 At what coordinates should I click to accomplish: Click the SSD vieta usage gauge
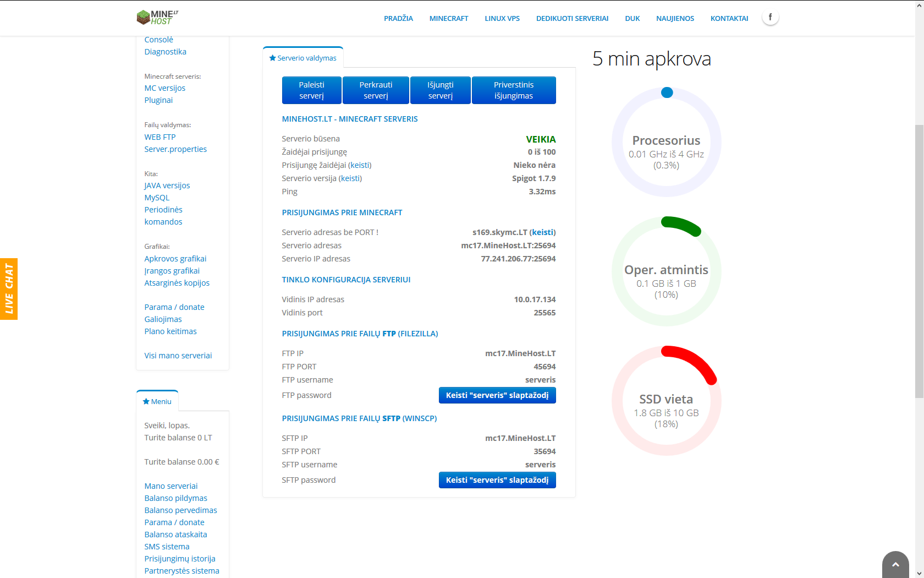click(x=667, y=401)
